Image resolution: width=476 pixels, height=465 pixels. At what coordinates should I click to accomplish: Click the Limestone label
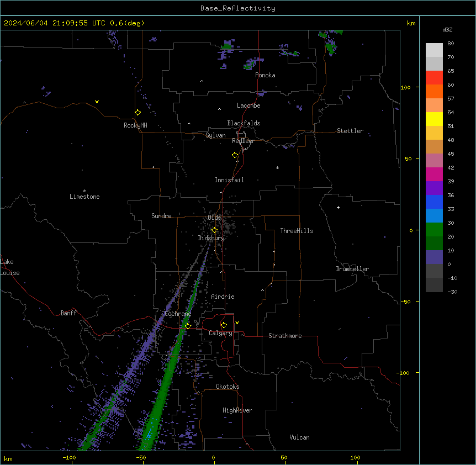tap(84, 197)
